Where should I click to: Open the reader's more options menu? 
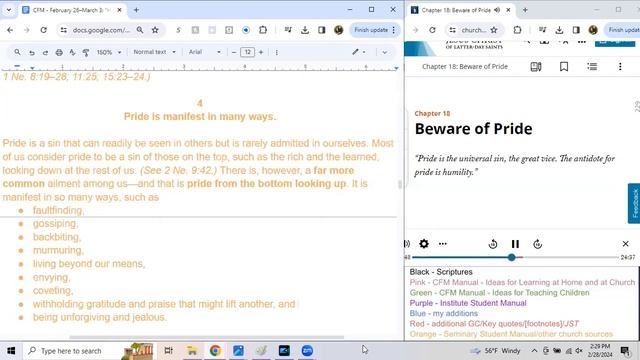point(620,67)
